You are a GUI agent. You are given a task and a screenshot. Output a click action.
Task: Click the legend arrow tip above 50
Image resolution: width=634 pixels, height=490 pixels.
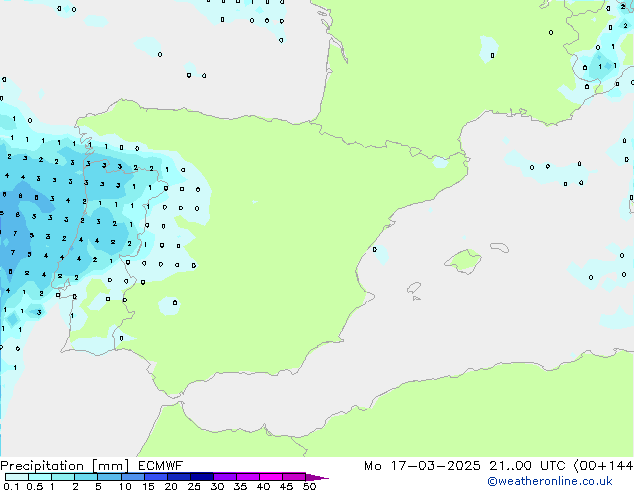[x=317, y=477]
